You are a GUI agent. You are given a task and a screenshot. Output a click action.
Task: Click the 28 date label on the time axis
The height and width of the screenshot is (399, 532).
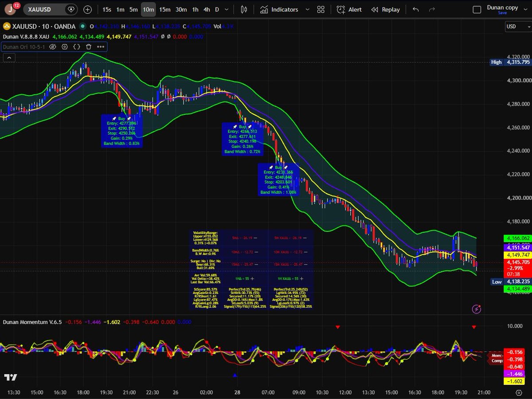click(237, 393)
